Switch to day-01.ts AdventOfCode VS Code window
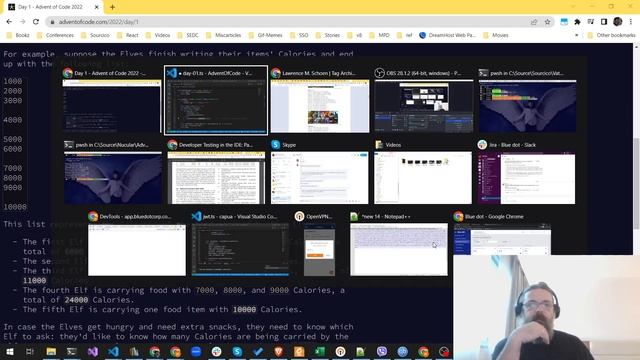 click(x=216, y=100)
